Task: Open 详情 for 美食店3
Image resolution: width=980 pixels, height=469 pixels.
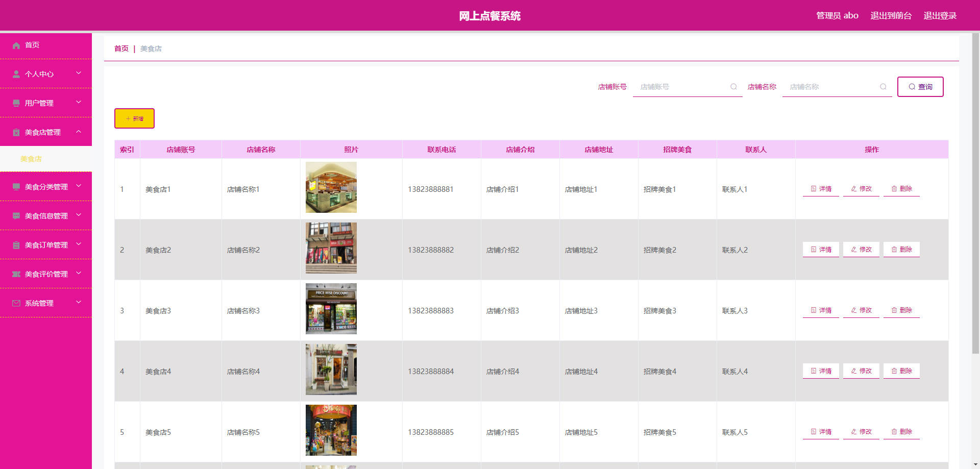Action: [821, 310]
